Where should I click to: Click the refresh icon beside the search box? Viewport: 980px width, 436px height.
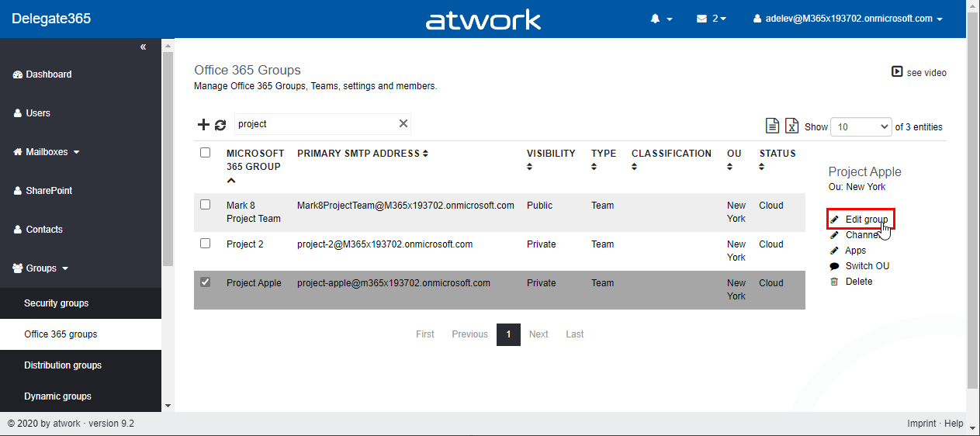point(220,125)
